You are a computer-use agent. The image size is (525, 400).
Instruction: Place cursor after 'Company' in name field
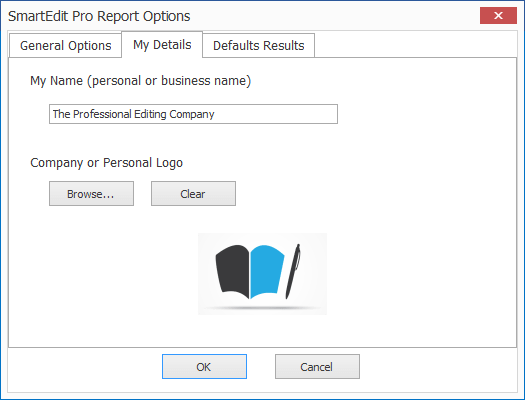(215, 114)
